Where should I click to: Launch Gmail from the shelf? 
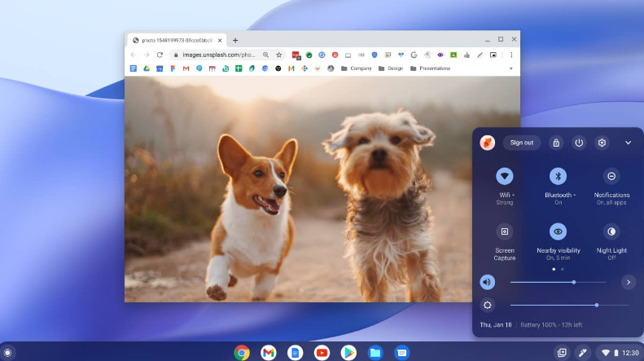pyautogui.click(x=268, y=352)
